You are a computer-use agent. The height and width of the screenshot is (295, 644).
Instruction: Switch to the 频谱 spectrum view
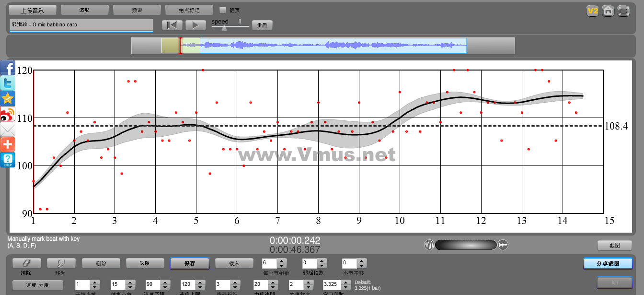coord(137,10)
